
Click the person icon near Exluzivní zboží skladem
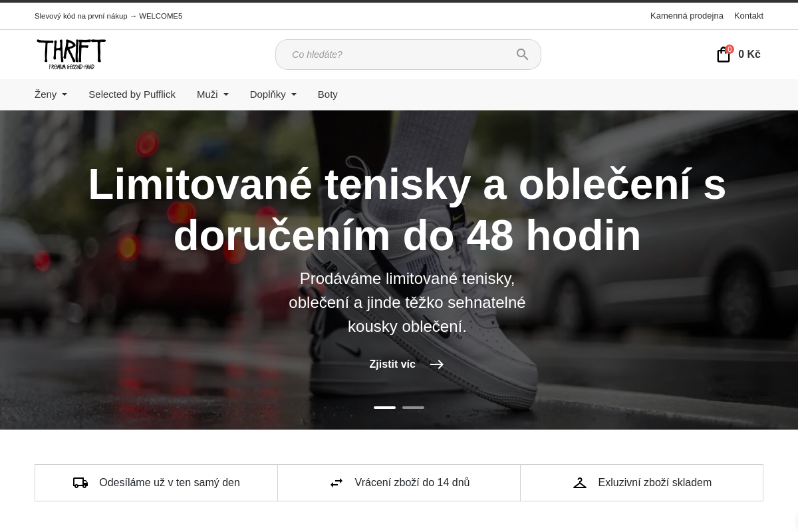click(580, 482)
